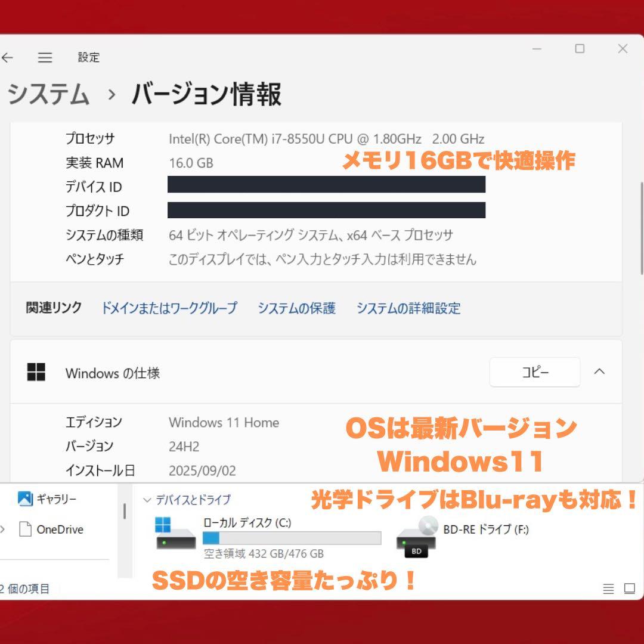Click the ローカル ディスク (C:) label
Viewport: 644px width, 644px height.
click(247, 522)
